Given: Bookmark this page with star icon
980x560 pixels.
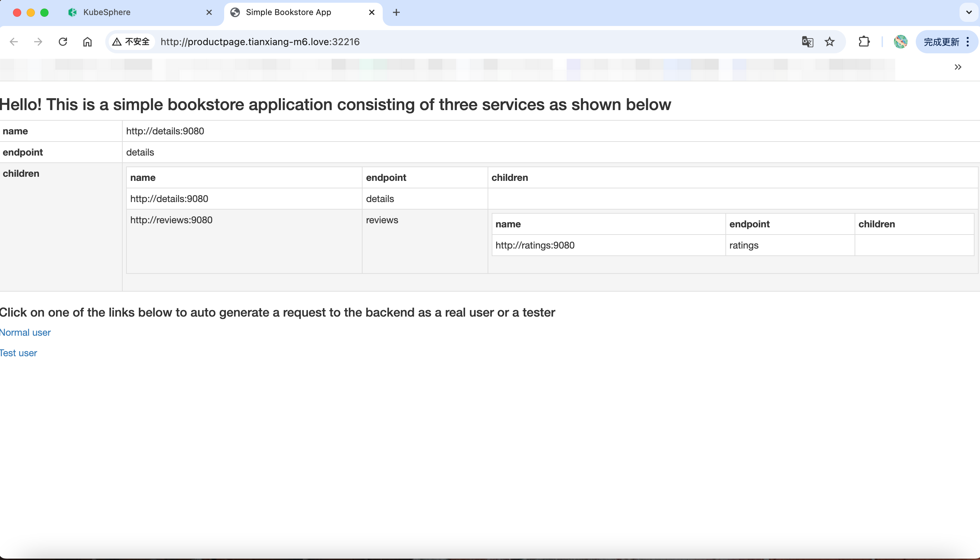Looking at the screenshot, I should click(x=830, y=42).
